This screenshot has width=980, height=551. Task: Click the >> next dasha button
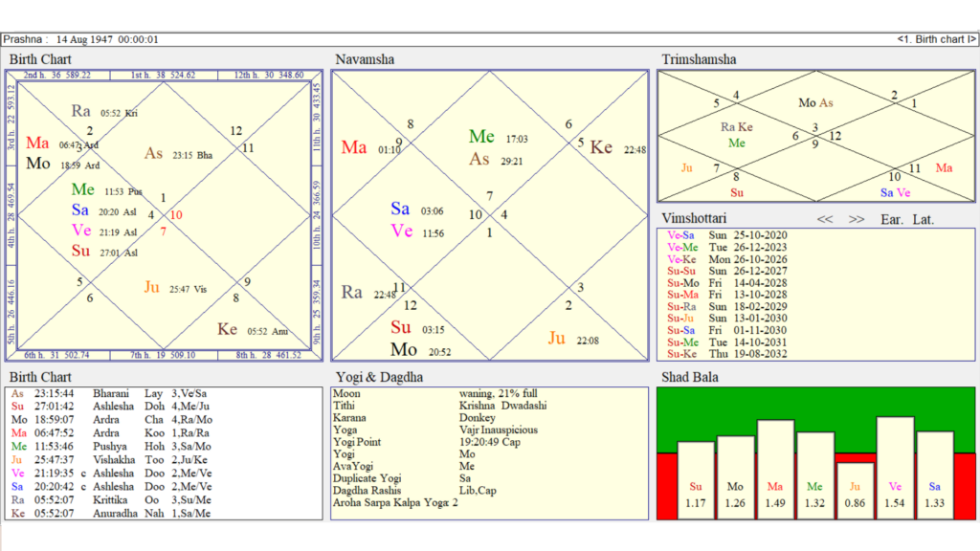(857, 219)
